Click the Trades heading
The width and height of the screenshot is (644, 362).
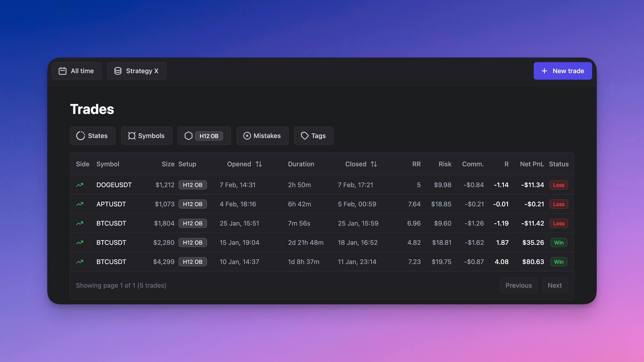coord(92,109)
